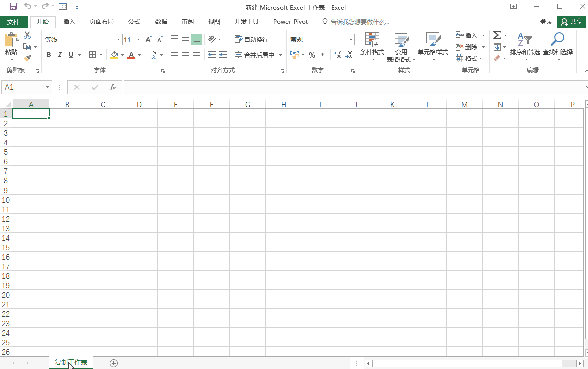Expand fill color dropdown arrow

click(x=122, y=55)
